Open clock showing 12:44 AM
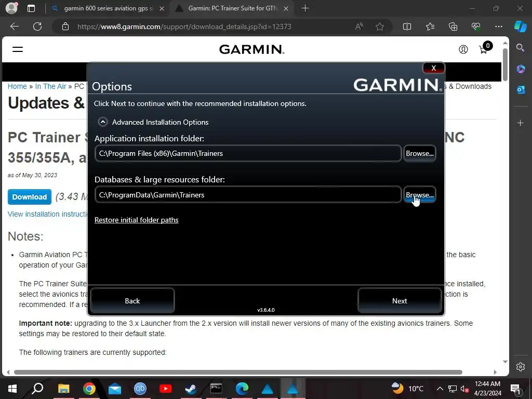 pos(487,389)
